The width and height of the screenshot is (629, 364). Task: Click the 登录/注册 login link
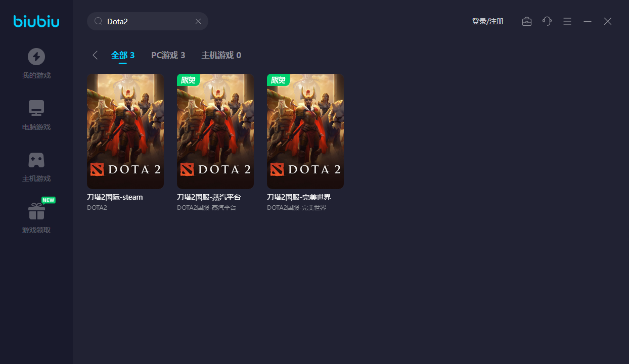click(x=487, y=21)
